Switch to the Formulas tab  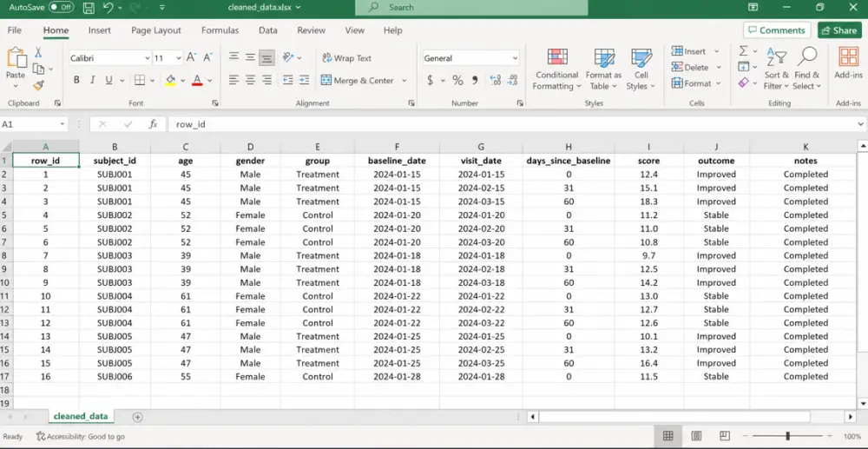pyautogui.click(x=220, y=30)
